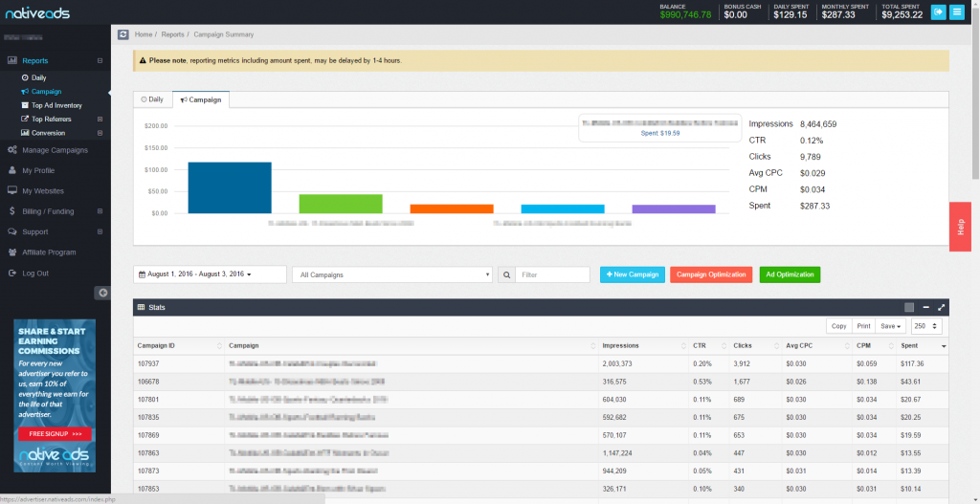Viewport: 980px width, 504px height.
Task: Expand the Top Referrers submenu plus
Action: (100, 120)
